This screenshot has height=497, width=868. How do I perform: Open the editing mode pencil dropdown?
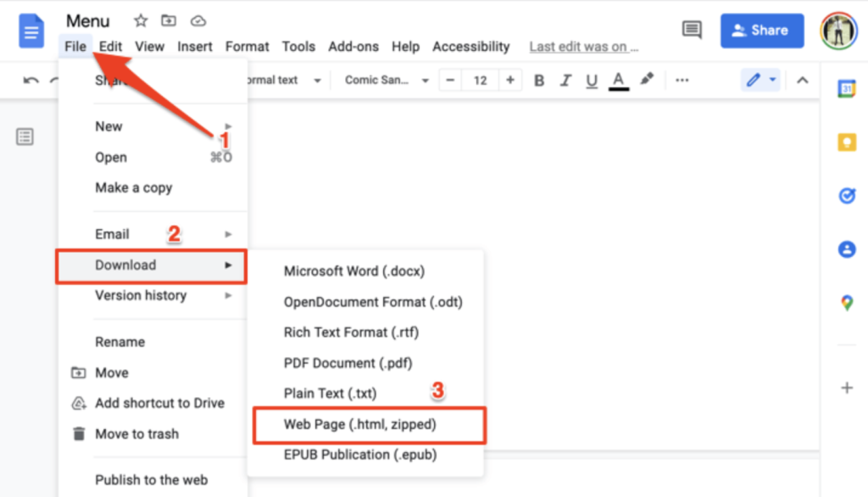[760, 81]
